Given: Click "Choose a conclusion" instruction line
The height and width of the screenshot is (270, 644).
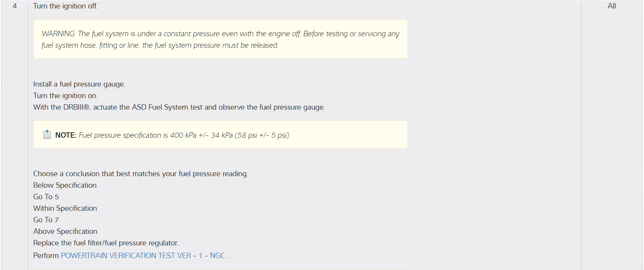Looking at the screenshot, I should tap(141, 174).
